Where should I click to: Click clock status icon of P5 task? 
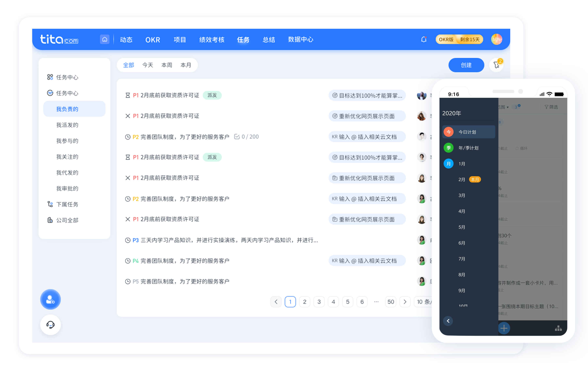coord(128,281)
